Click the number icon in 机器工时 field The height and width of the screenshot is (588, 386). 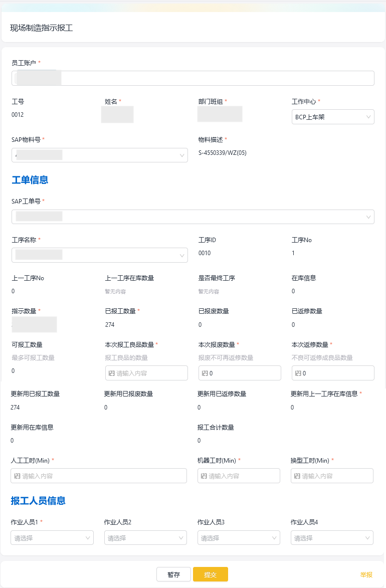coord(204,476)
